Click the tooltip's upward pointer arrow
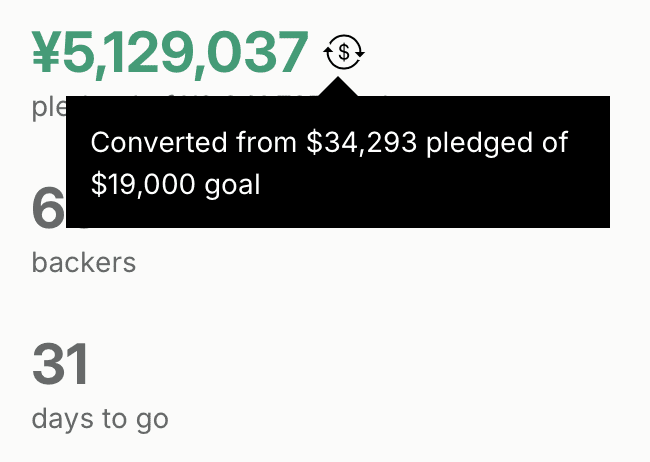This screenshot has width=650, height=462. 341,87
